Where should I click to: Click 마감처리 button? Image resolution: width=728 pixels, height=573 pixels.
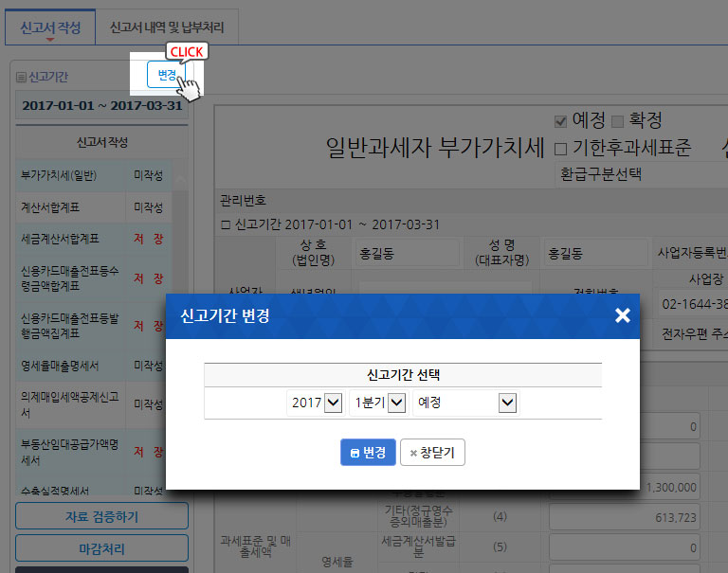(101, 548)
